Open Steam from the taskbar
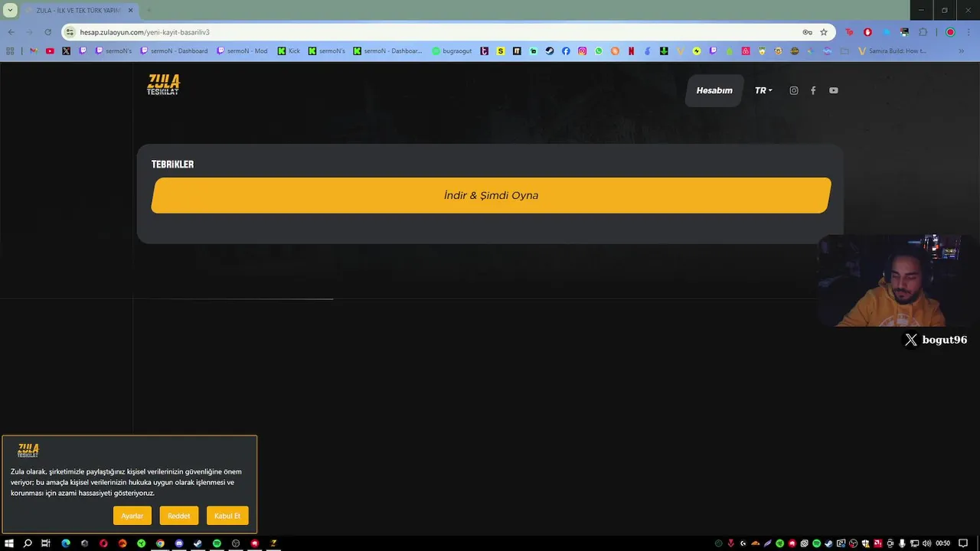 pyautogui.click(x=198, y=543)
